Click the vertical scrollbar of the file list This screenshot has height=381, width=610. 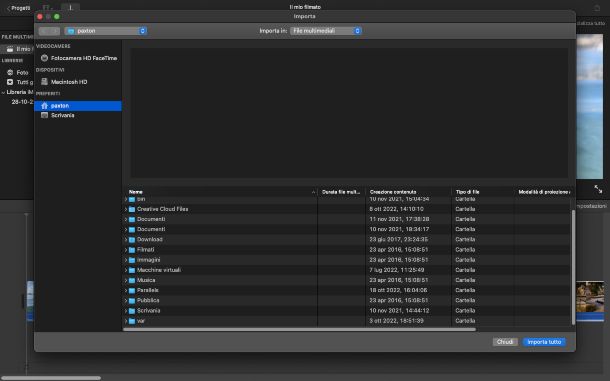pos(573,267)
